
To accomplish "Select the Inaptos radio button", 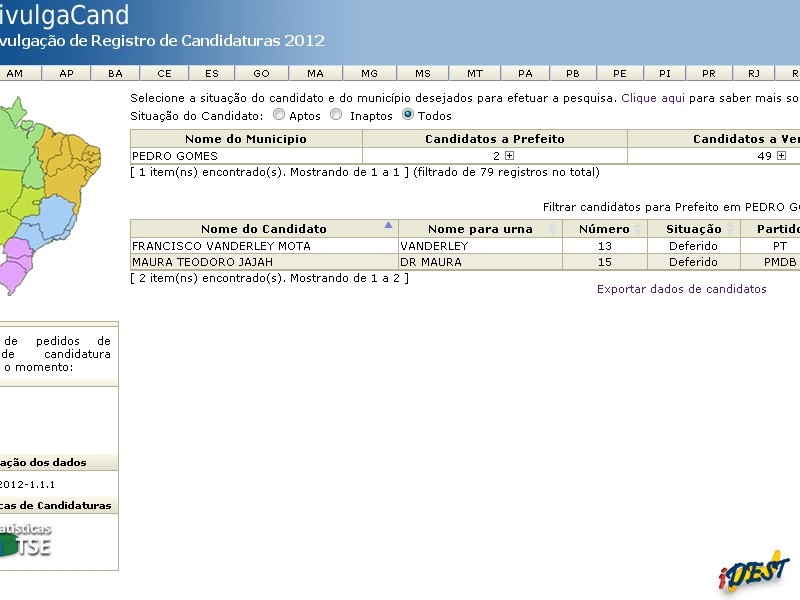I will (336, 115).
